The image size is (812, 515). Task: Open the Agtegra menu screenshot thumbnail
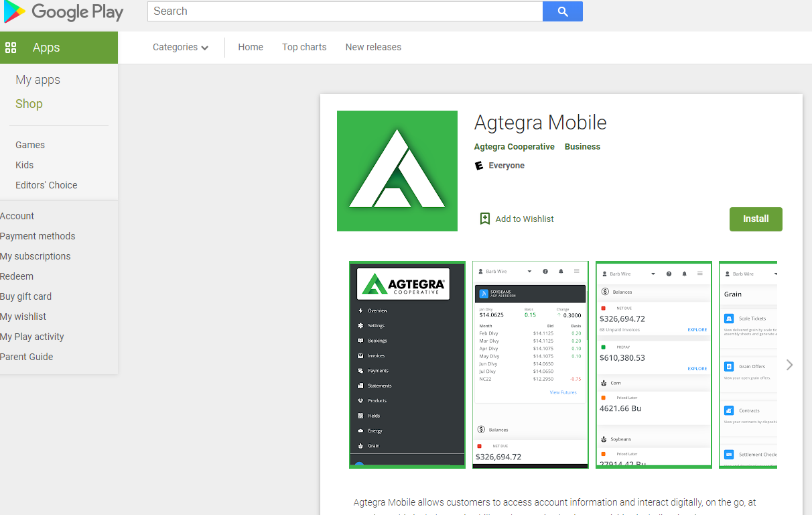point(407,365)
